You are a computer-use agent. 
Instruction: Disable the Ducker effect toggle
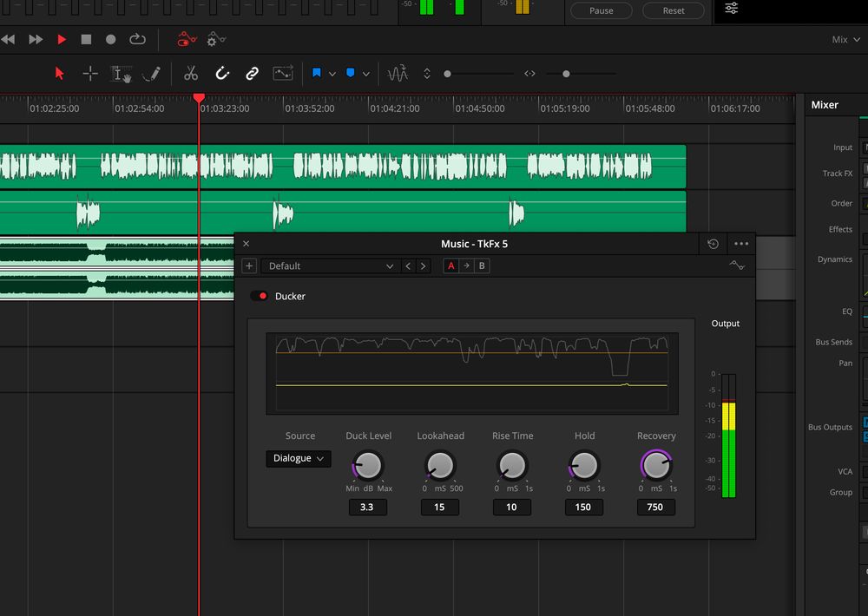[259, 296]
